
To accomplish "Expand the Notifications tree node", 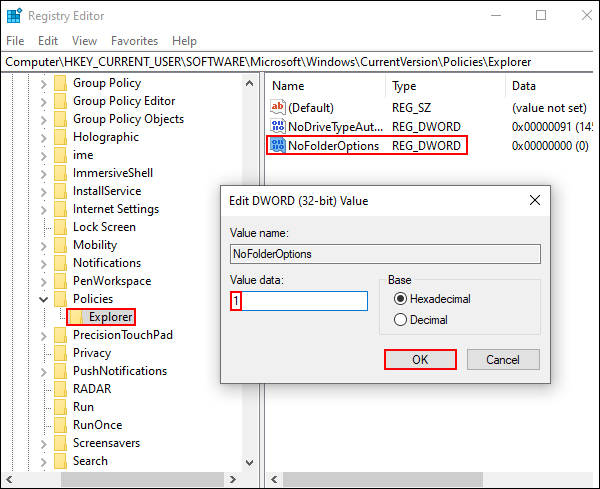I will (44, 264).
